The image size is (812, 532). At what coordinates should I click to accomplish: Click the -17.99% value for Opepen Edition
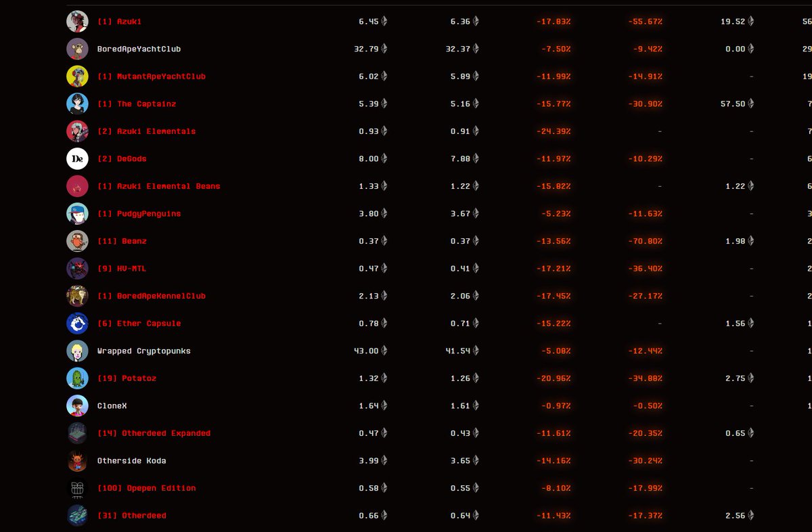click(645, 488)
